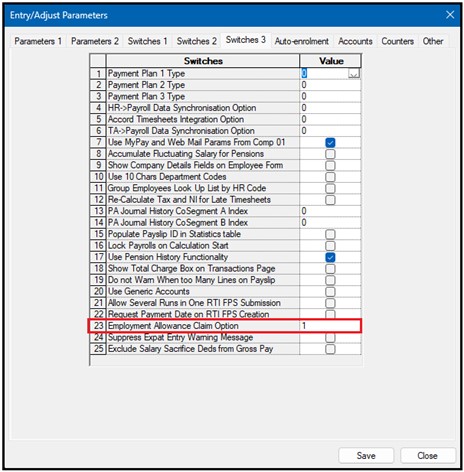
Task: Enable Suppress Expat Entry Warning Message
Action: [330, 338]
